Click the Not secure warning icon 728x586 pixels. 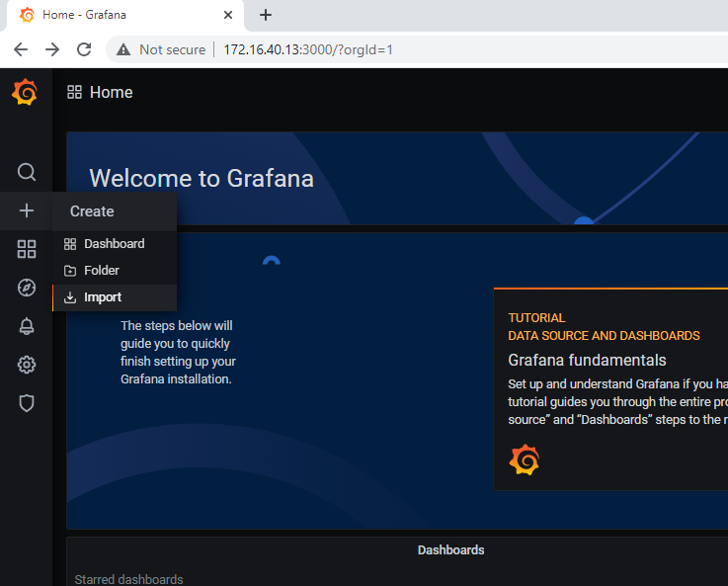(x=123, y=49)
